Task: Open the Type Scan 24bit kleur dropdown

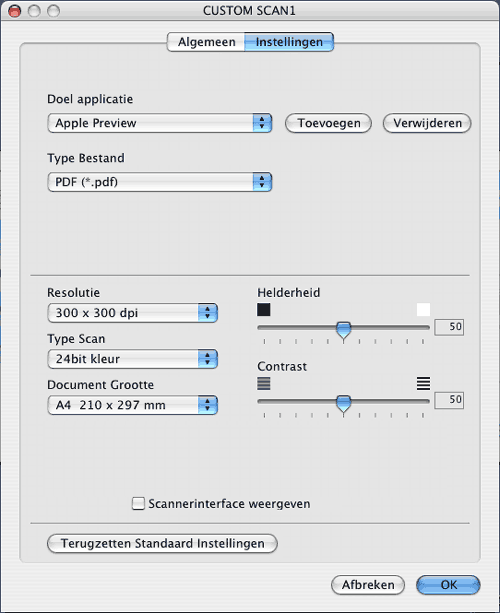Action: 133,359
